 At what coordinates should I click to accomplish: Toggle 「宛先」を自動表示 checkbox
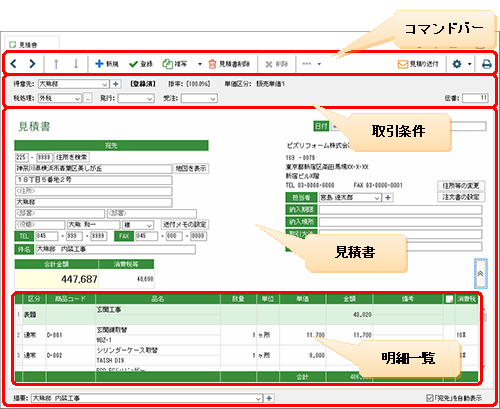pos(430,398)
